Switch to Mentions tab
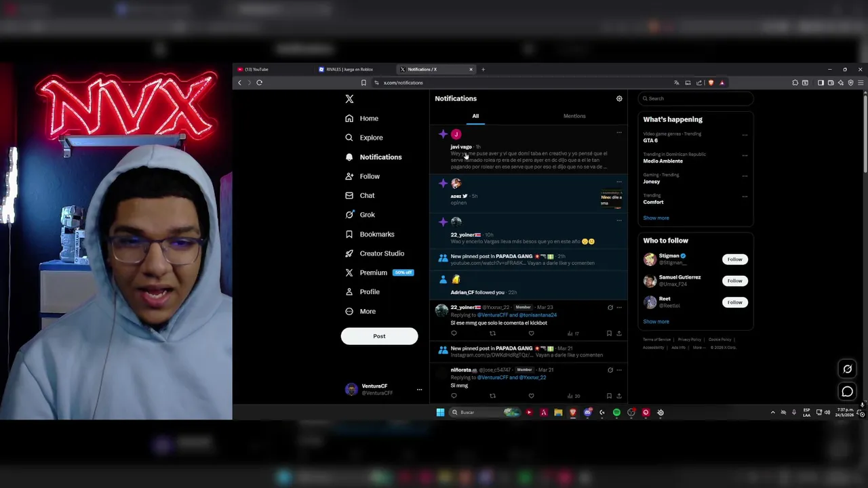This screenshot has height=488, width=868. (x=574, y=116)
